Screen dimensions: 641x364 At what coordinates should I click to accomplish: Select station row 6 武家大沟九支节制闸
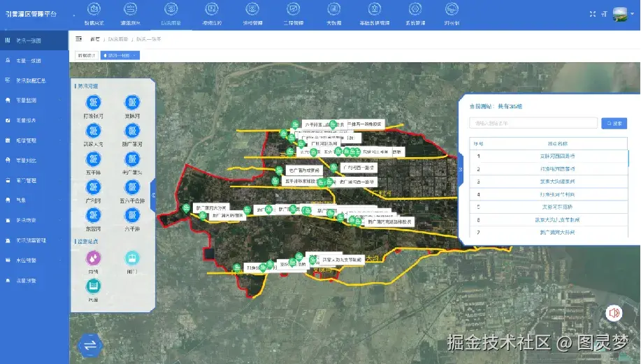click(549, 220)
